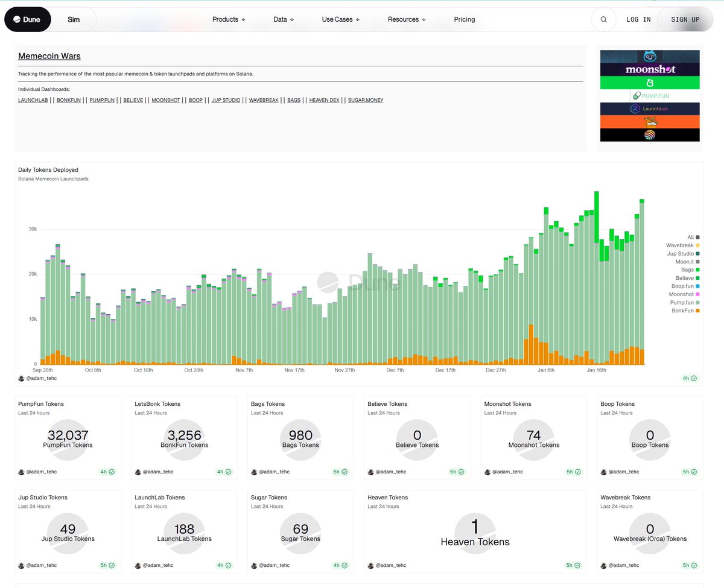
Task: Open the BELIEVE dashboard link
Action: pyautogui.click(x=133, y=100)
